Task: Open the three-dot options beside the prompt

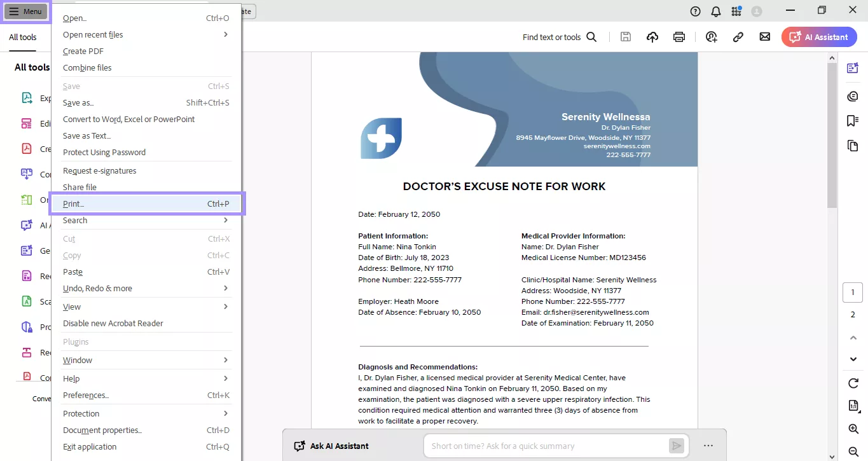Action: 708,446
